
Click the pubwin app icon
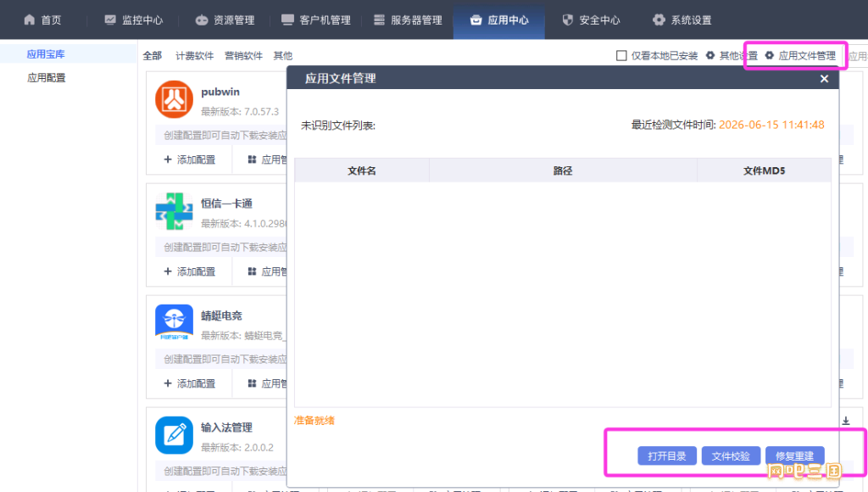pos(174,99)
